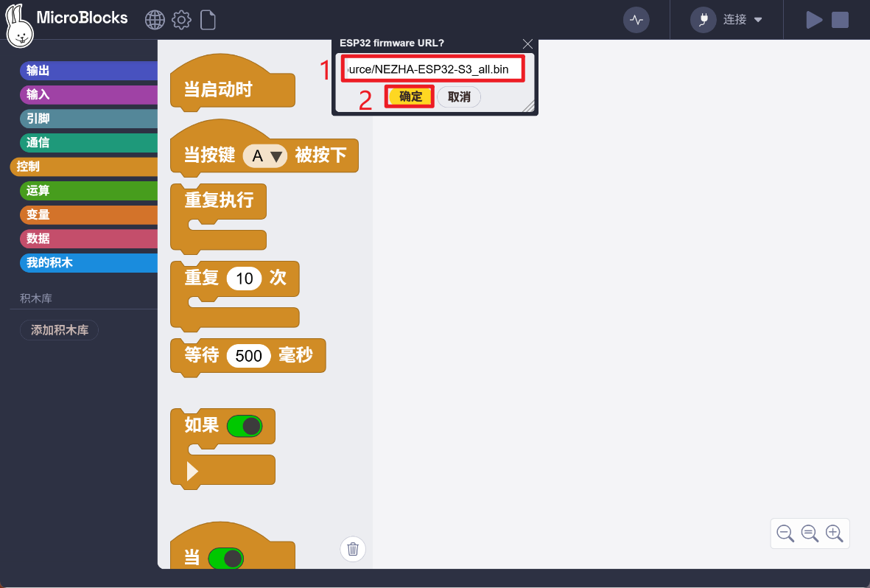Click the 添加积木库 button
This screenshot has height=588, width=870.
(x=60, y=330)
